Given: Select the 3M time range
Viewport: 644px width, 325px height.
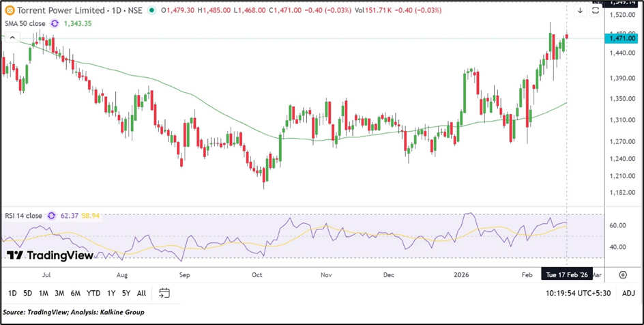Looking at the screenshot, I should click(59, 293).
